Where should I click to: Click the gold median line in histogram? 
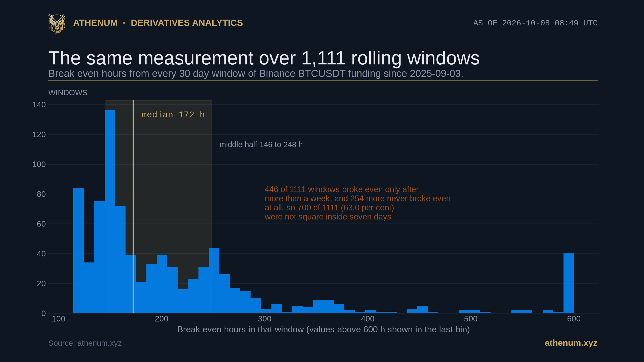pos(133,207)
